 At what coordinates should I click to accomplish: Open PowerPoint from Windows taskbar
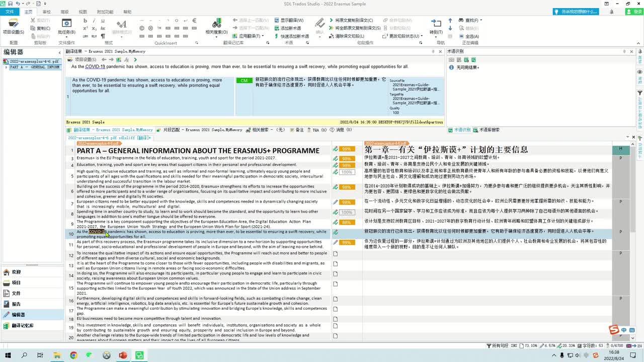[x=123, y=355]
